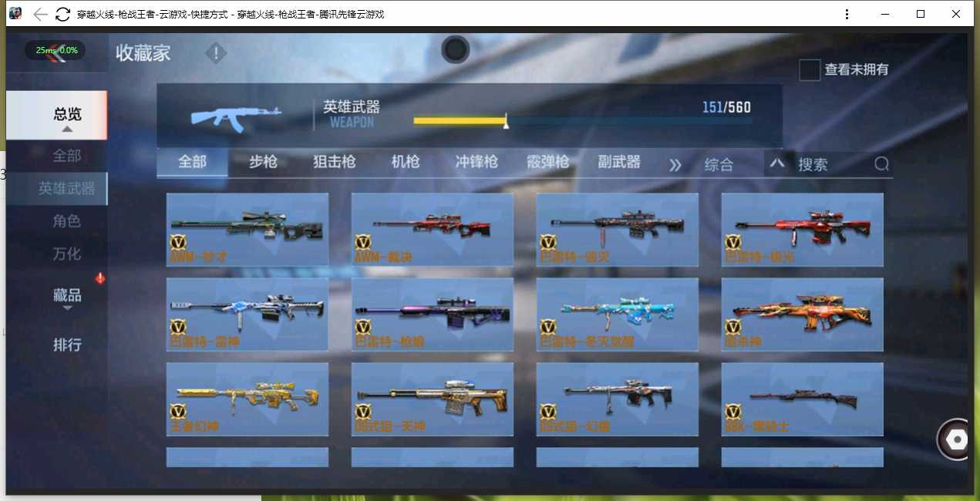Open the white-red sniper card ending 幻兽
The height and width of the screenshot is (501, 980).
[x=618, y=399]
